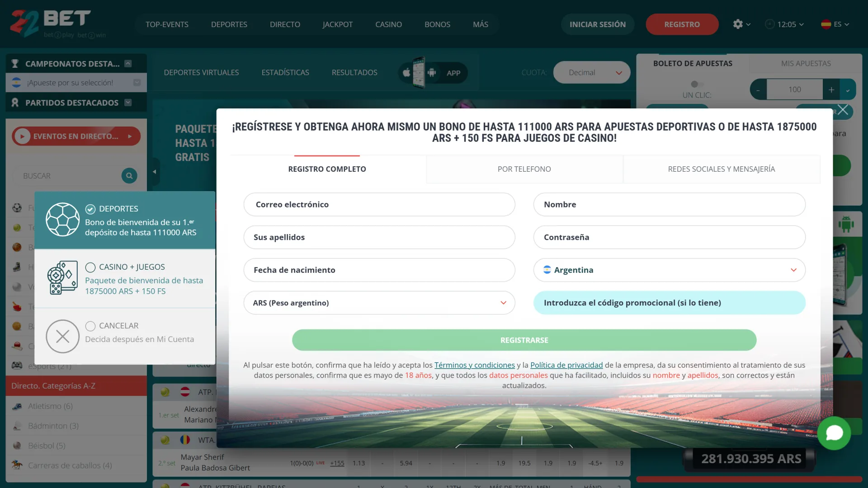Open the Mis Apuestas tab
The height and width of the screenshot is (488, 868).
coord(806,63)
